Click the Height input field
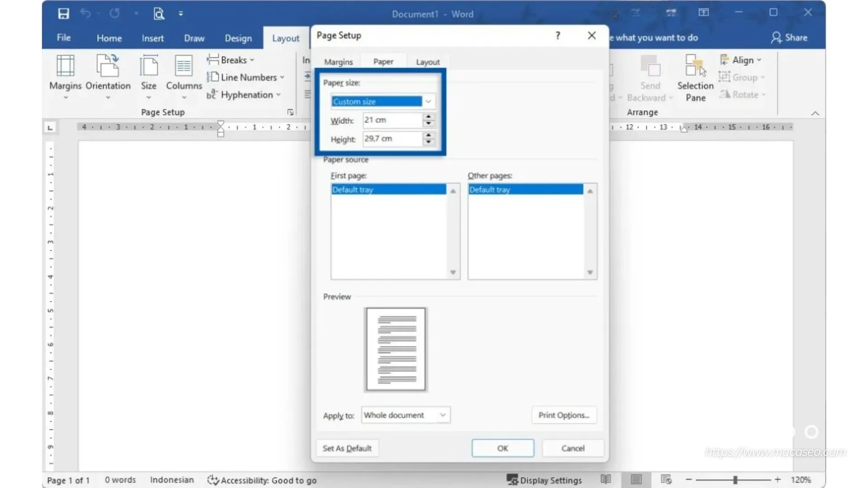Viewport: 868px width, 488px height. [392, 139]
